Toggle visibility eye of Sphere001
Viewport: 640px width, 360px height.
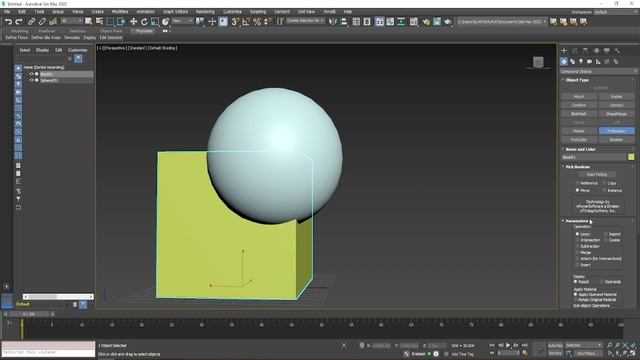click(31, 80)
